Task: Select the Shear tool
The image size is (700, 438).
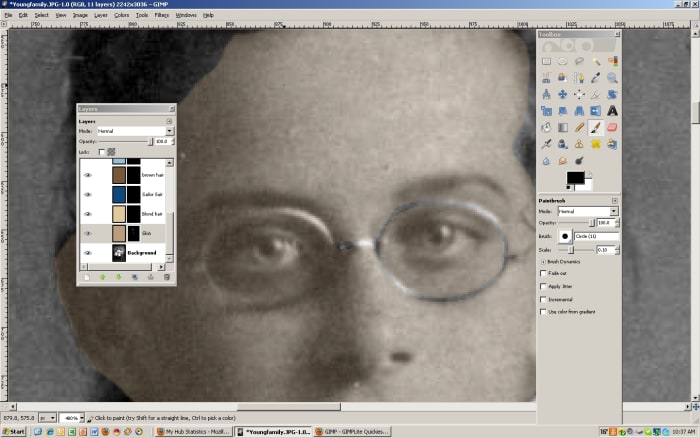Action: 562,111
